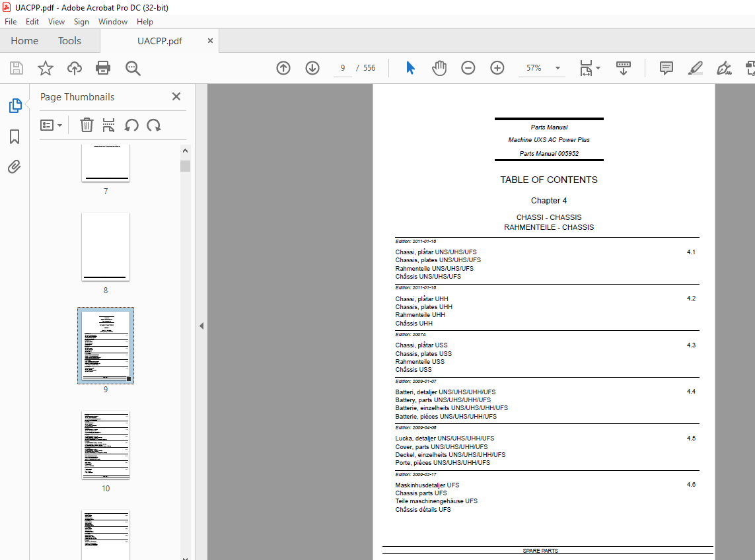Viewport: 755px width, 560px height.
Task: Select page 8 thumbnail
Action: [106, 246]
